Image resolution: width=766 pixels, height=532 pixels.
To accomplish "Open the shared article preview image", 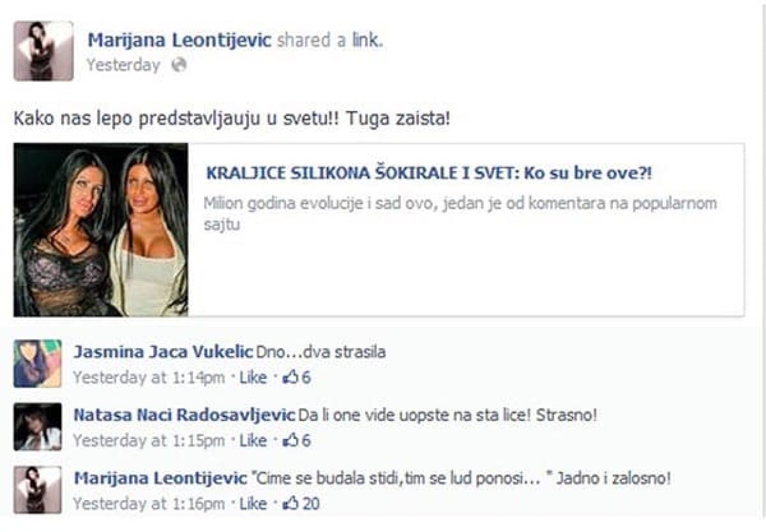I will click(100, 230).
